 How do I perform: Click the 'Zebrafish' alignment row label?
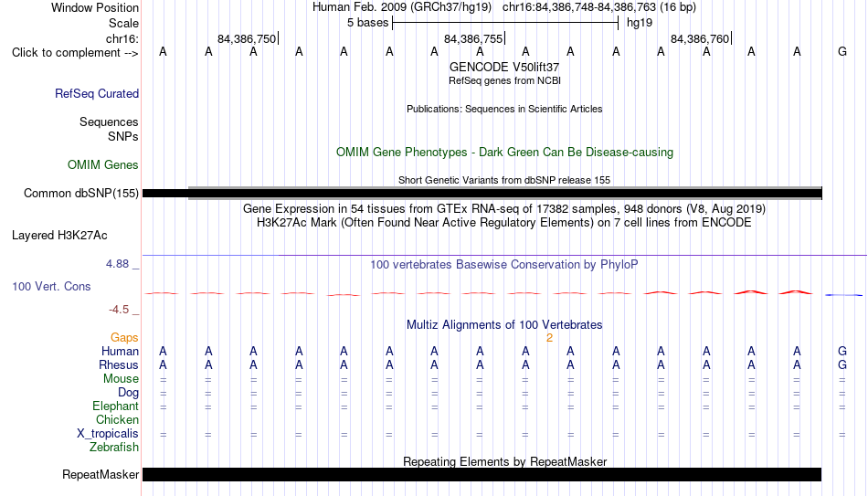114,448
